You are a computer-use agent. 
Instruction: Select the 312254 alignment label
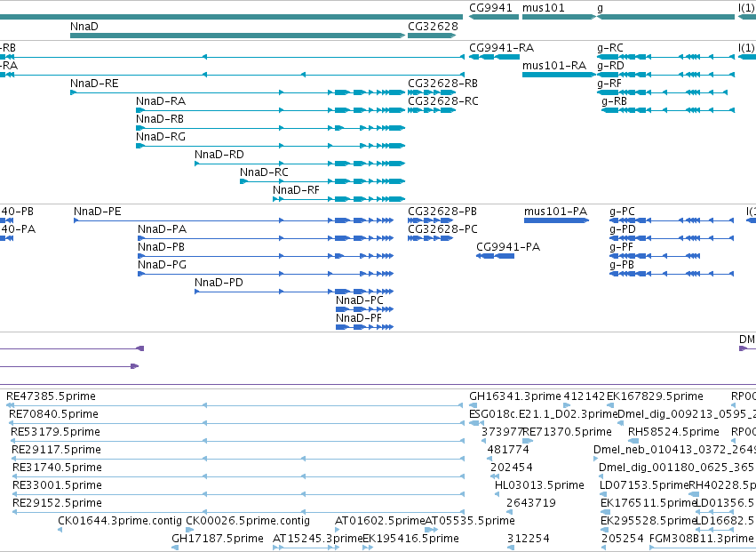tap(529, 539)
